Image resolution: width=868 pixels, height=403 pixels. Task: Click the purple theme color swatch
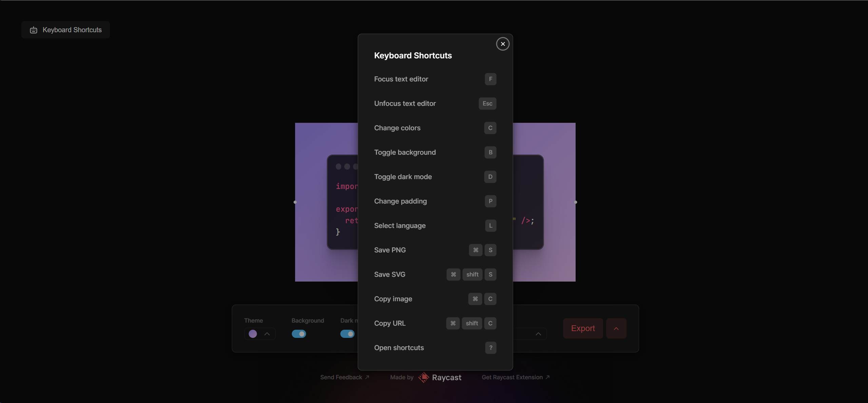click(253, 334)
